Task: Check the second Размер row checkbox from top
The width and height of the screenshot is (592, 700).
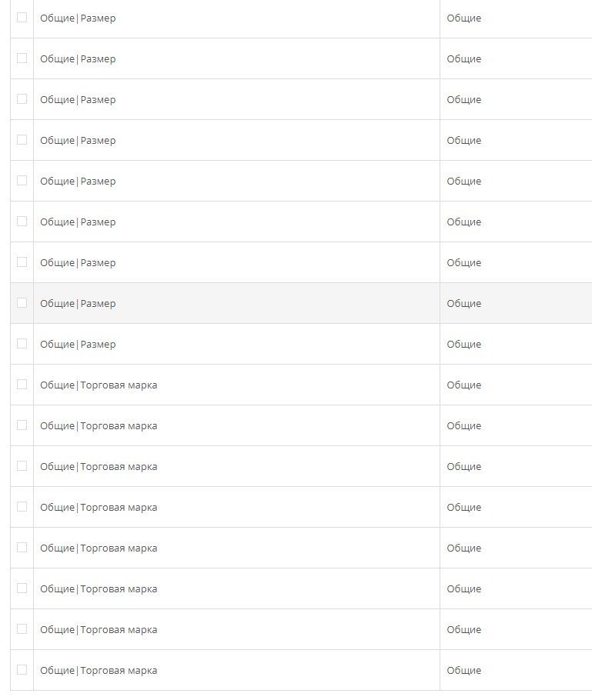Action: (x=22, y=58)
